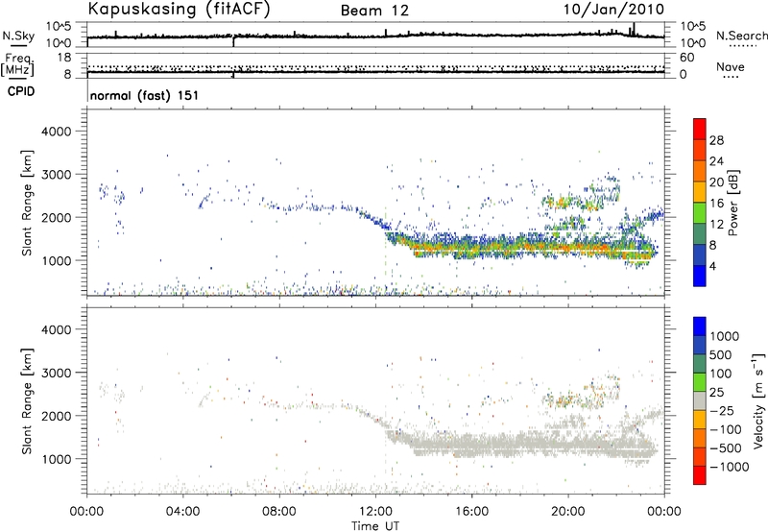Pick the red top segment of Power color bar

(700, 129)
